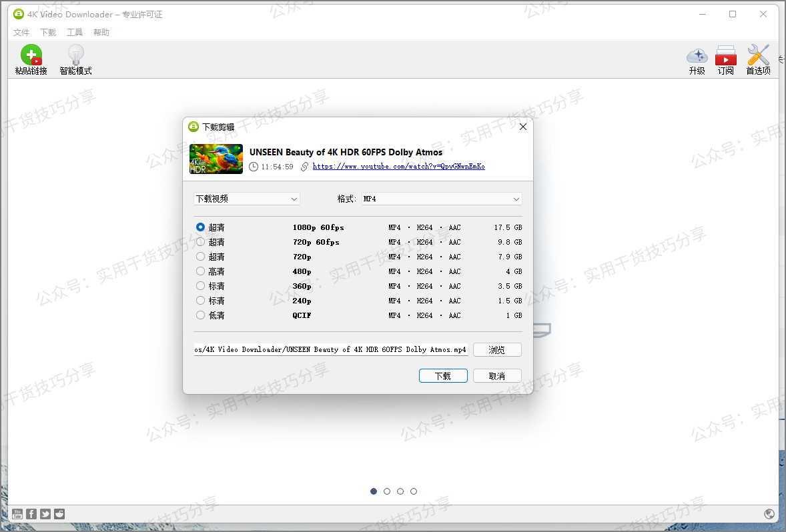This screenshot has height=532, width=786.
Task: Click the Facebook icon in status bar
Action: (31, 514)
